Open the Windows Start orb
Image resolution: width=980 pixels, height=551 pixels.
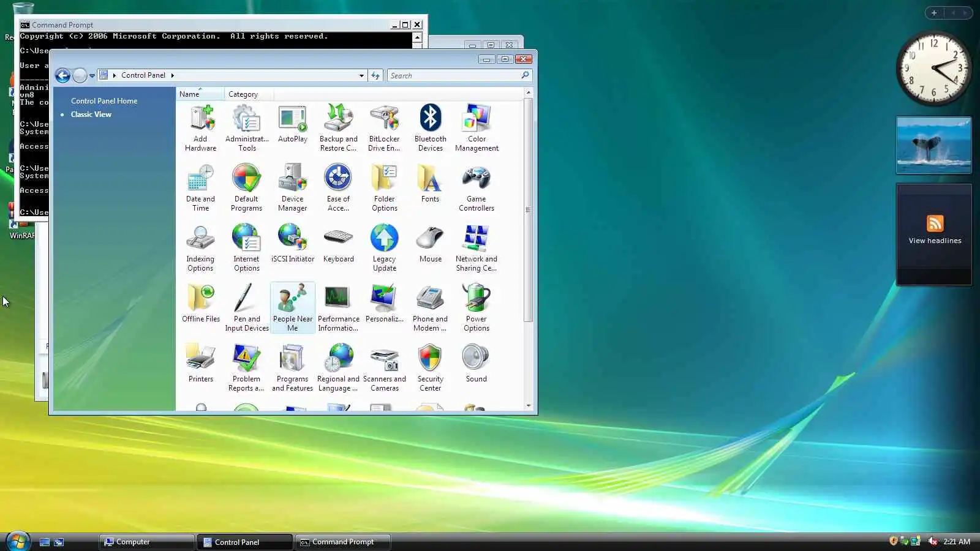18,541
